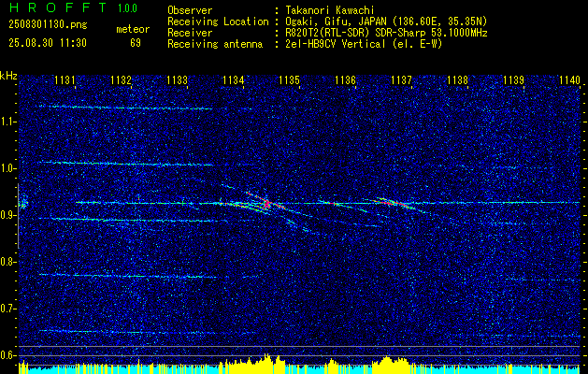Click the red meteor echo near 1137
Viewport: 588px width, 374px height.
(392, 203)
